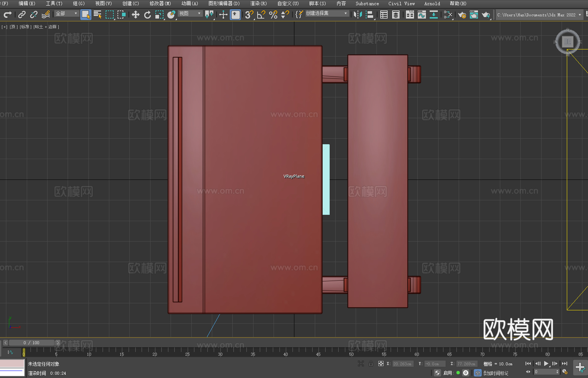Viewport: 588px width, 378px height.
Task: Click the Align tool icon
Action: pyautogui.click(x=370, y=14)
